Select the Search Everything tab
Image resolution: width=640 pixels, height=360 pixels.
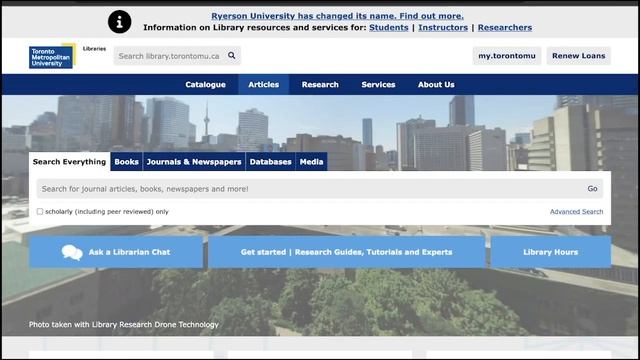click(x=69, y=162)
